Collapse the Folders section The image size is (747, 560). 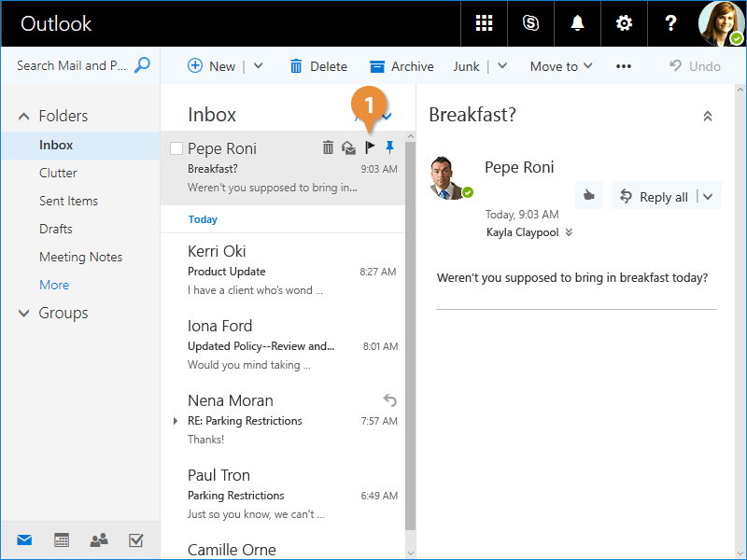[x=24, y=117]
